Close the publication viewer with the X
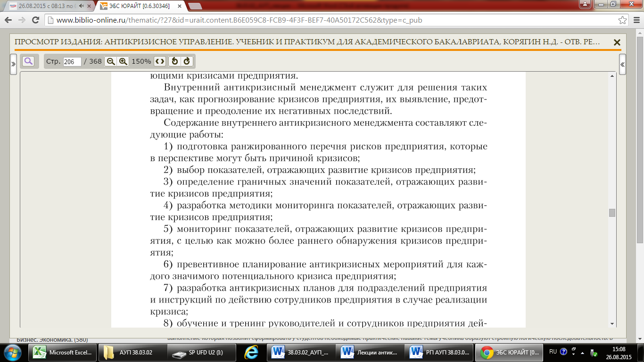This screenshot has height=362, width=644. click(x=617, y=42)
